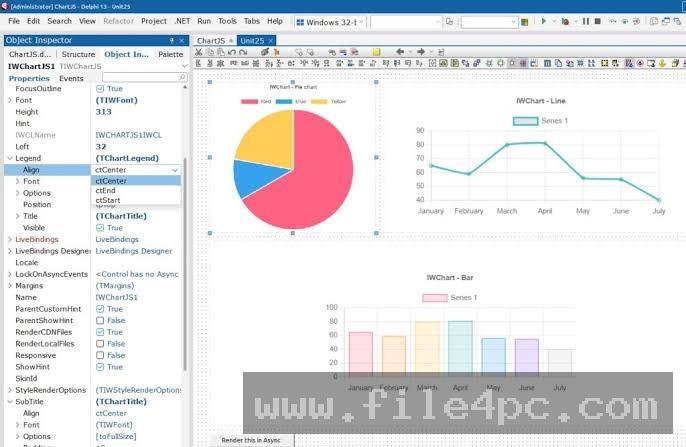The height and width of the screenshot is (447, 686).
Task: Click the multicolor grid icon before Run
Action: 525,22
